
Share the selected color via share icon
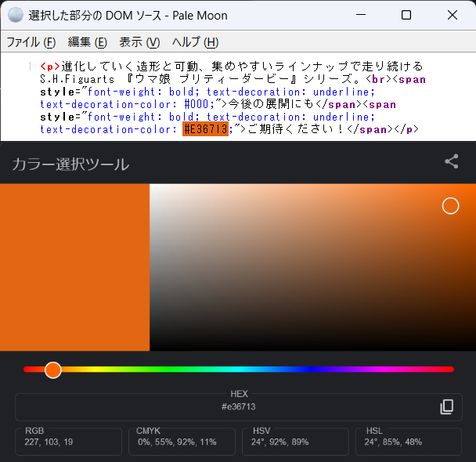[452, 162]
